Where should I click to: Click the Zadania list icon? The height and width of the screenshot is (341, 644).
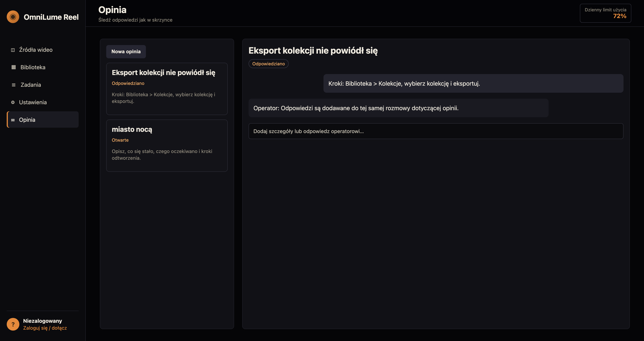[14, 85]
